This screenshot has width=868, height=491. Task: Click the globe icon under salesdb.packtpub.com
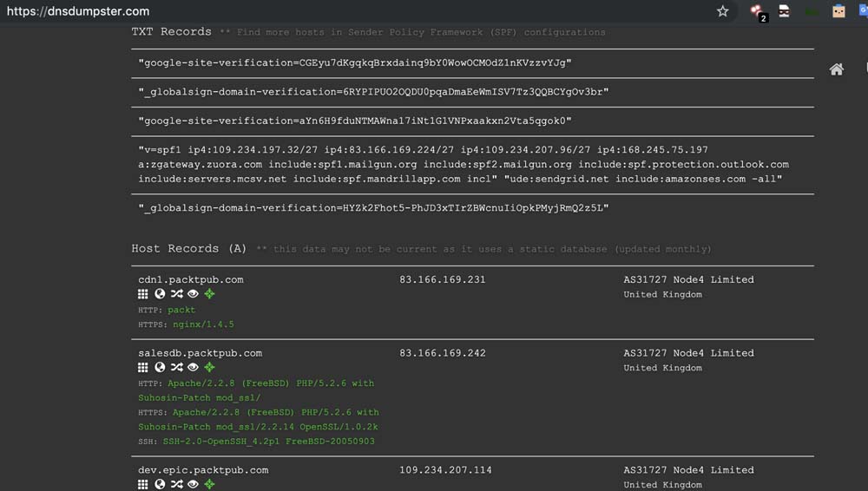(160, 368)
